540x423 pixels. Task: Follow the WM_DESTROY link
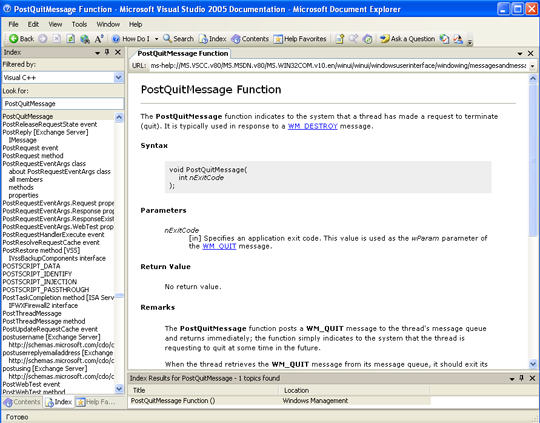point(313,126)
